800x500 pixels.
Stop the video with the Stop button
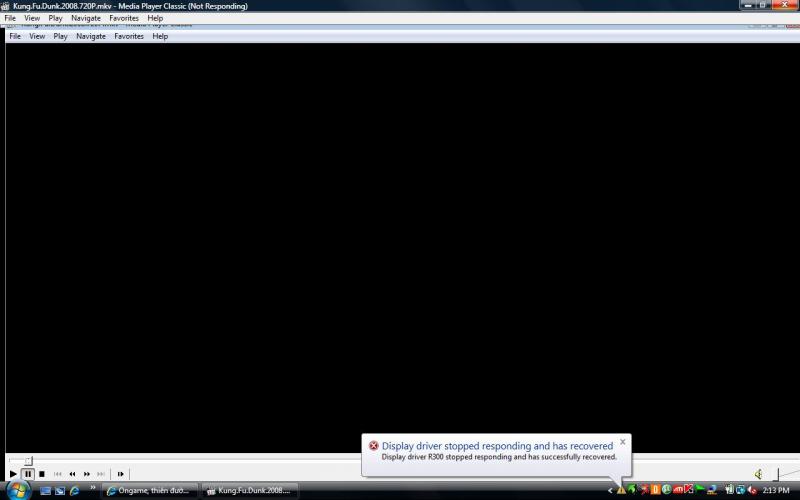click(42, 474)
